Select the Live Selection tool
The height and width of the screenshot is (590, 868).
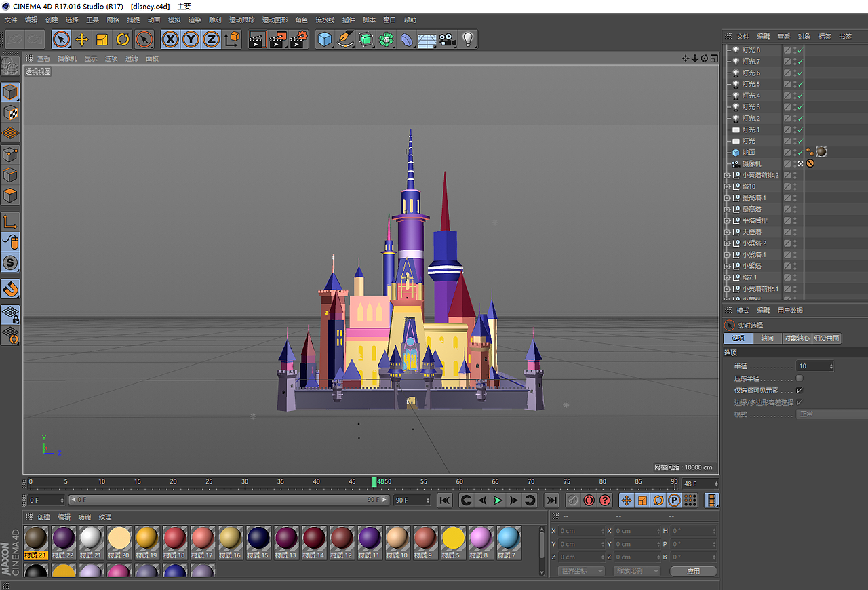click(60, 39)
